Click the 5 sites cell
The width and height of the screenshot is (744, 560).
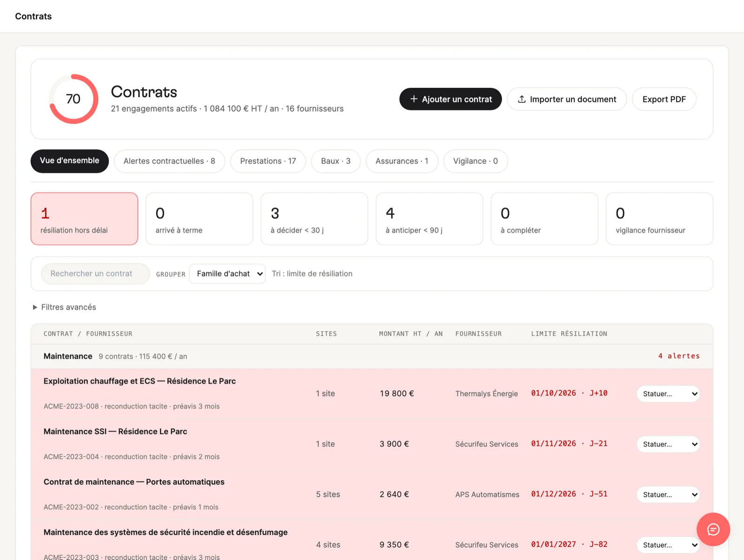[328, 494]
